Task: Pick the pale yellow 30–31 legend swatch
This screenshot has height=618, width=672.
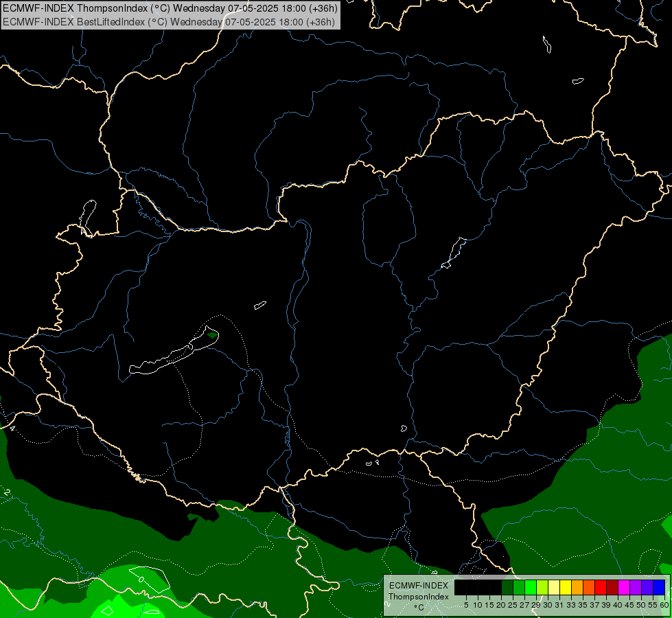Action: tap(554, 587)
